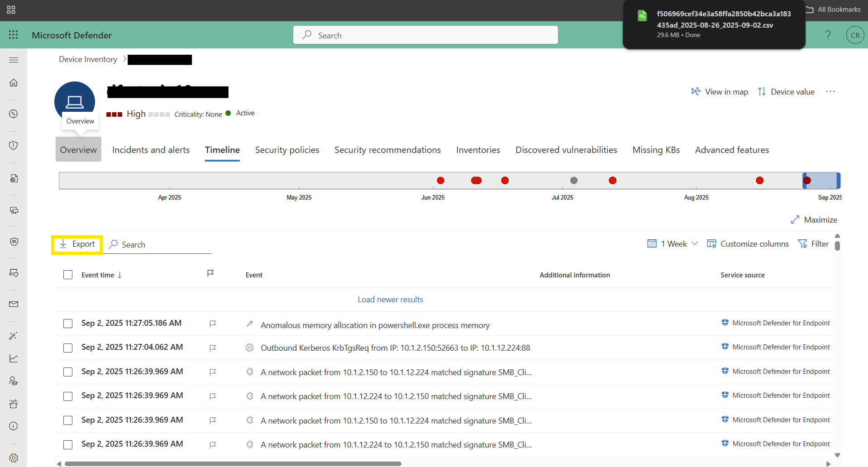Click the Load newer results link
This screenshot has height=467, width=868.
point(390,300)
